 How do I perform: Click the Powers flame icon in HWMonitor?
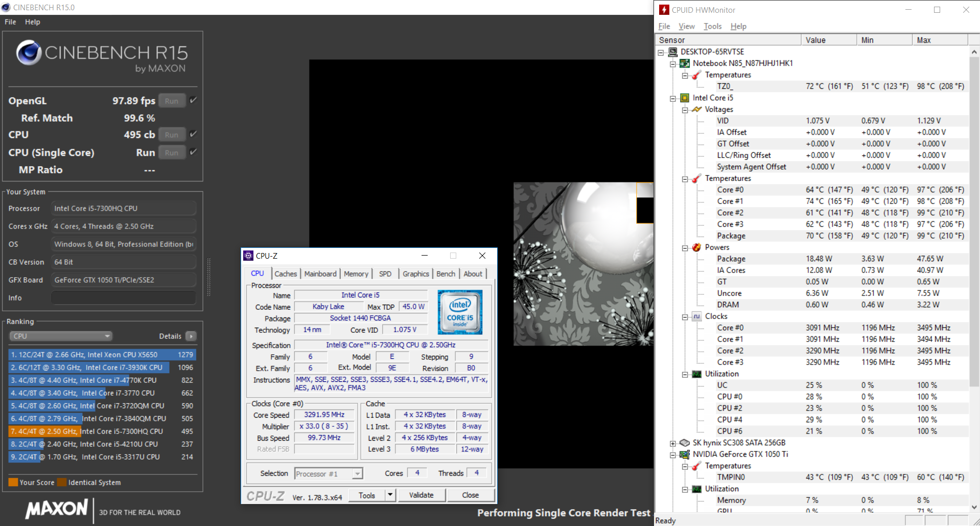tap(696, 247)
